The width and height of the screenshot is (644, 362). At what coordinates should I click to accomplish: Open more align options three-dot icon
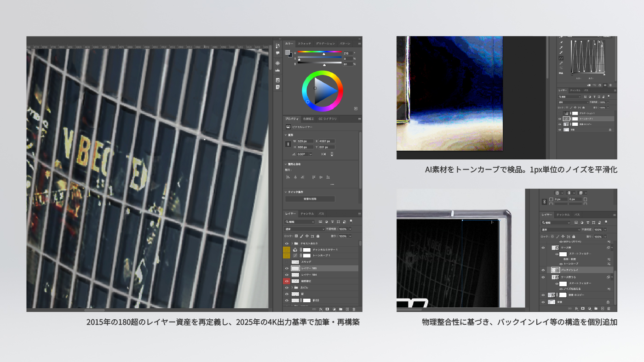(332, 184)
